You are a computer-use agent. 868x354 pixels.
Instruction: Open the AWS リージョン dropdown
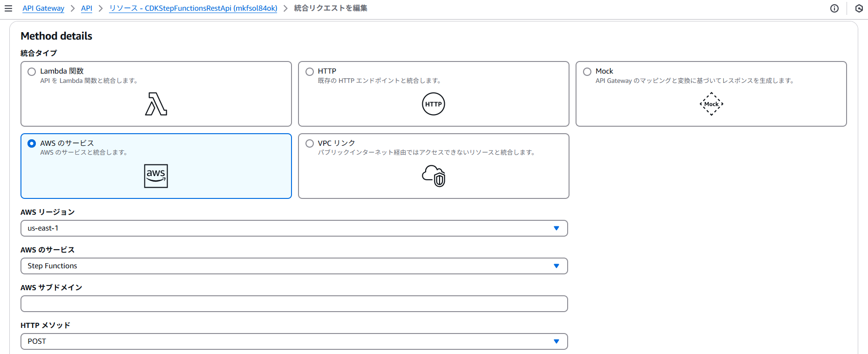point(294,228)
